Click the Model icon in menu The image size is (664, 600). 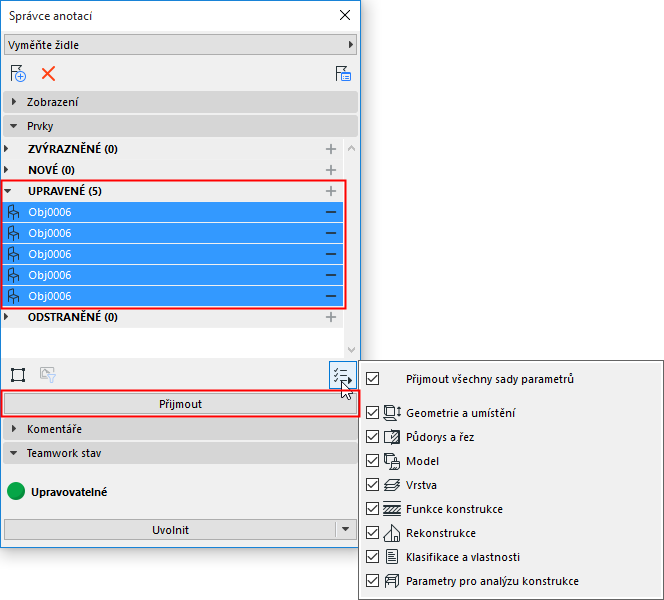392,461
